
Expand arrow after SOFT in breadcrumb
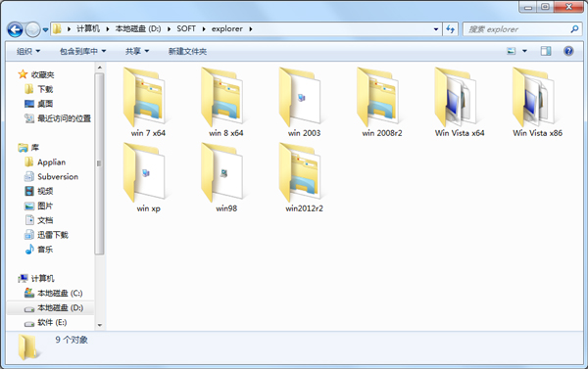pyautogui.click(x=204, y=28)
